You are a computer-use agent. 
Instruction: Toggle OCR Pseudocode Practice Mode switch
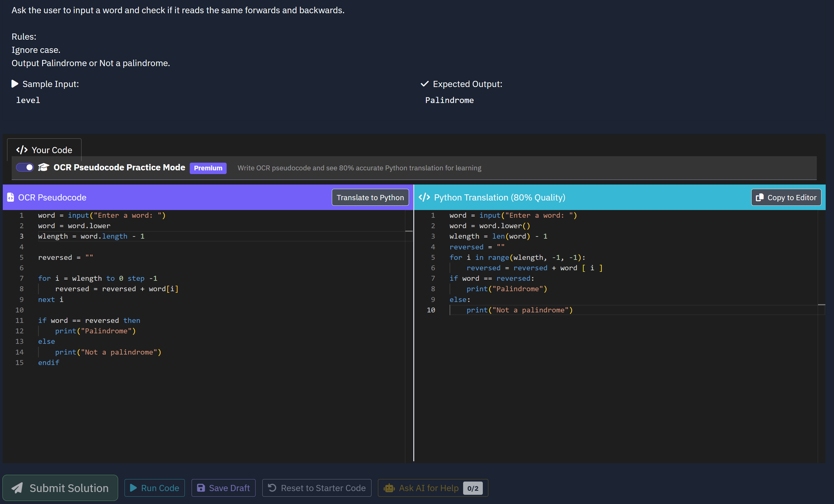point(25,168)
